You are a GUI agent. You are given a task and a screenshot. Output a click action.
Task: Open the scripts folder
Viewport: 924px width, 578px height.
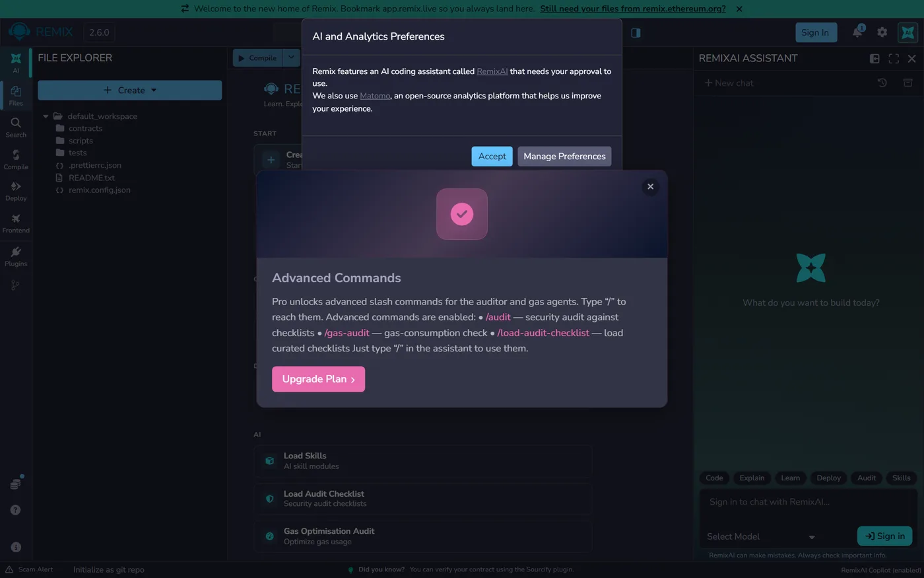pos(81,141)
